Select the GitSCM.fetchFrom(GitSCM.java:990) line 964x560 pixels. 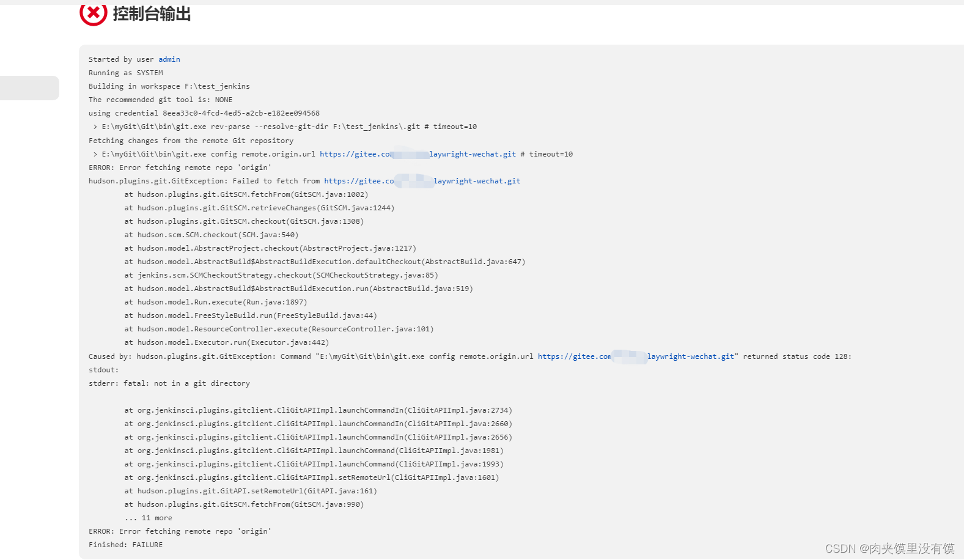(244, 504)
